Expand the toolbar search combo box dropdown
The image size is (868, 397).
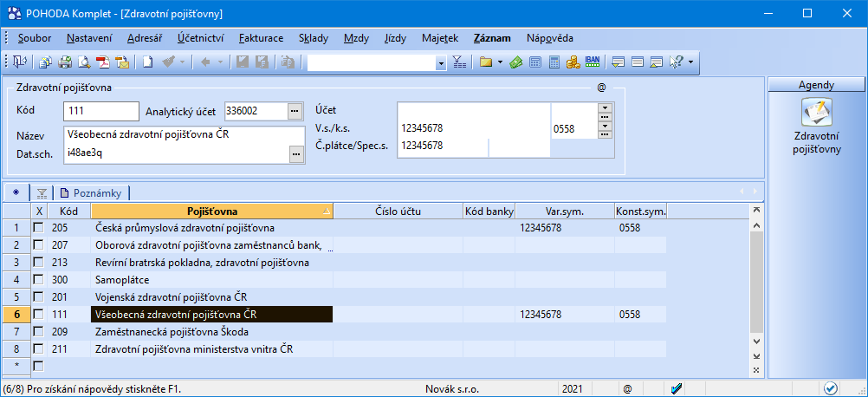tap(440, 62)
